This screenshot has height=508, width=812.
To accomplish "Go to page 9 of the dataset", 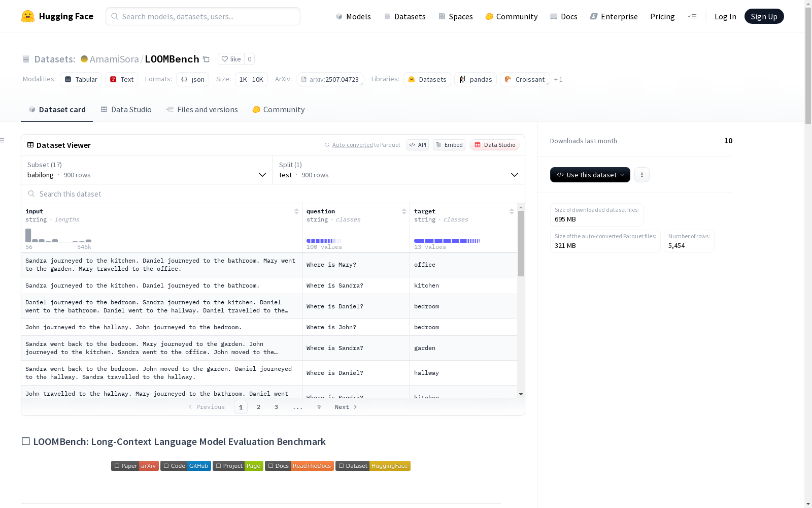I will pos(319,407).
